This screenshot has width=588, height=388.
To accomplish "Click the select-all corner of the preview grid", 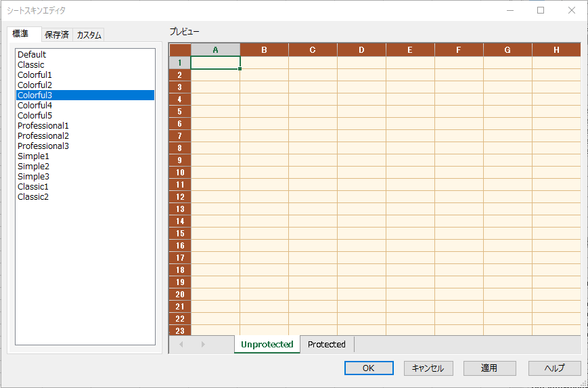I will click(x=180, y=50).
